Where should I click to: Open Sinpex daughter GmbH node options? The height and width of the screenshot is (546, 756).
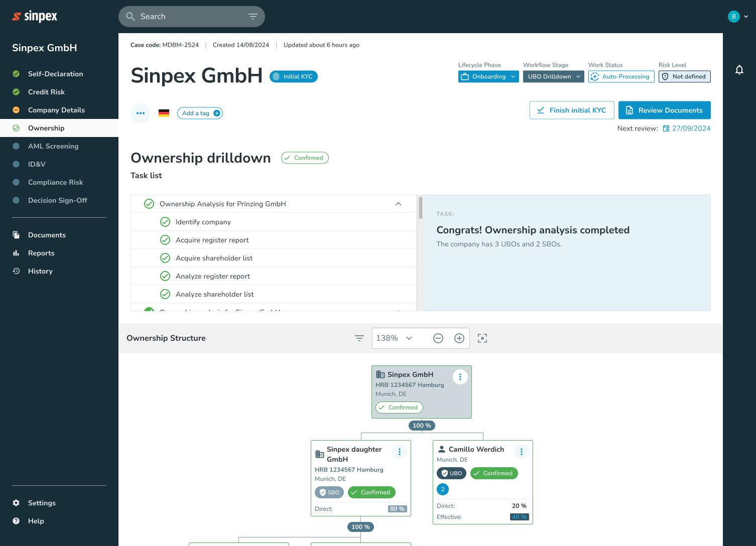400,452
